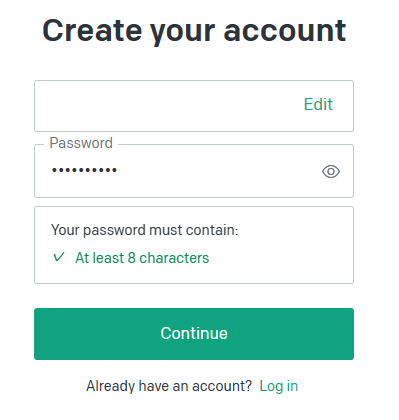The image size is (399, 420).
Task: Click the 'Your password must contain:' text
Action: [x=145, y=230]
